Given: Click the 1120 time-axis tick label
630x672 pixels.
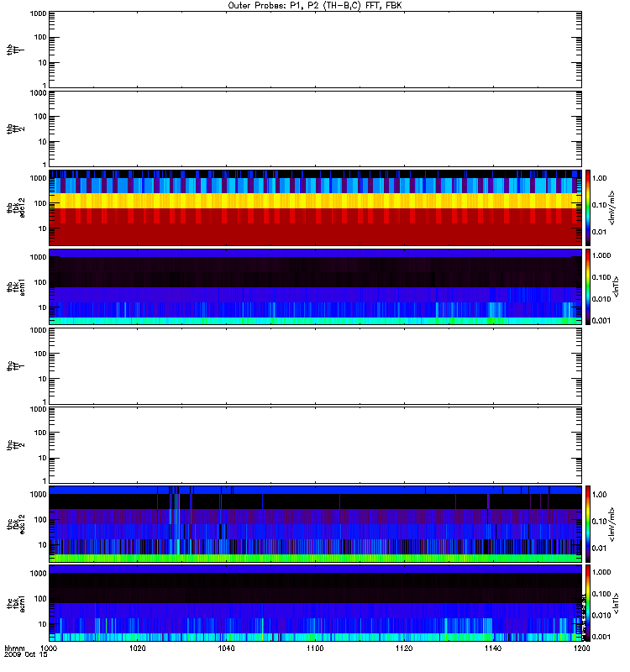Looking at the screenshot, I should click(404, 648).
